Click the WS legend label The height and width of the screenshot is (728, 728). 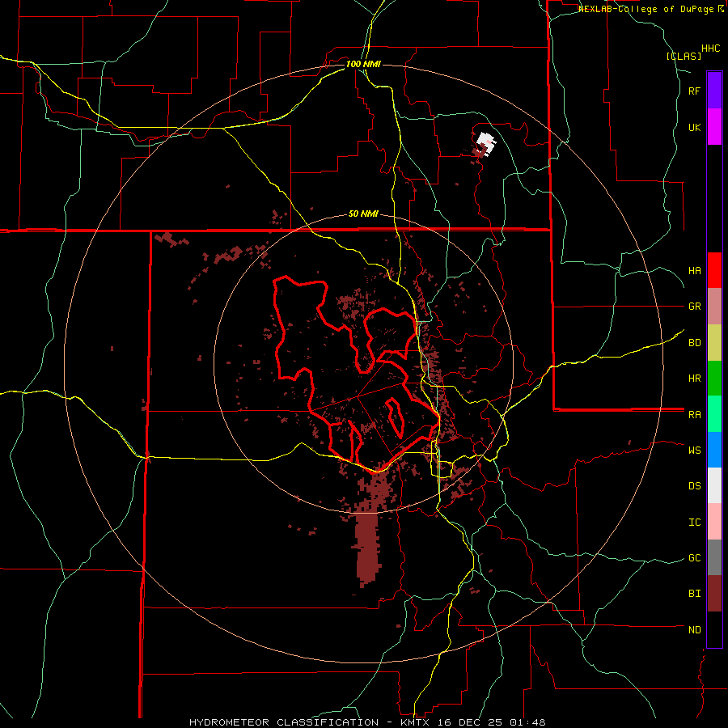point(695,450)
